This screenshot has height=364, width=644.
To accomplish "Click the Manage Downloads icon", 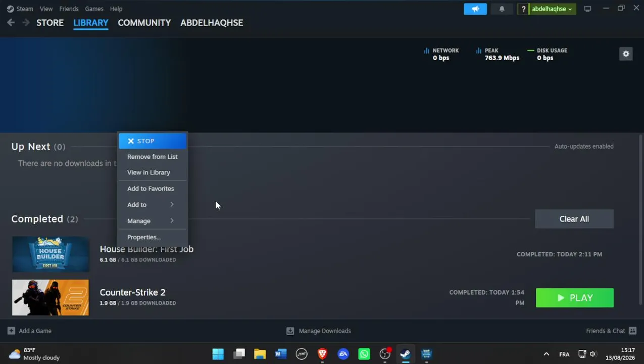I will click(290, 331).
